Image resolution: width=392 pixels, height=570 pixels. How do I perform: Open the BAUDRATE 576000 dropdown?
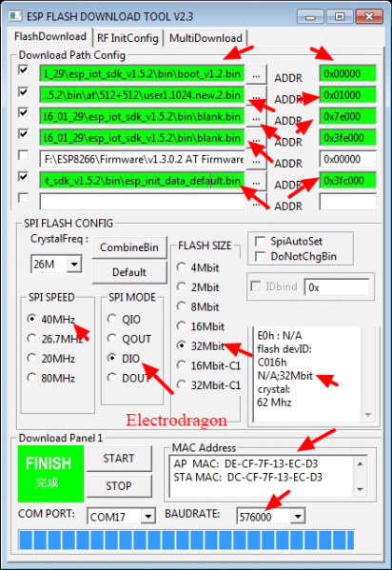click(298, 516)
